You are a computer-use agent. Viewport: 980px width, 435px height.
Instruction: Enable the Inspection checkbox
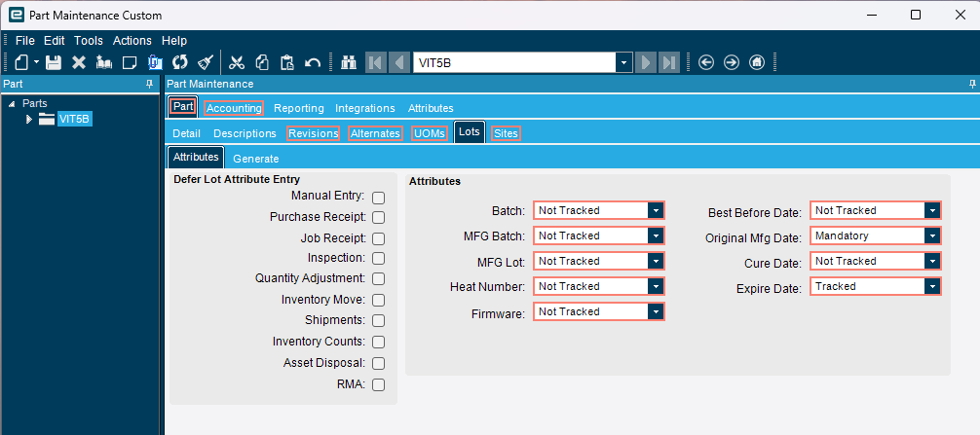pyautogui.click(x=378, y=259)
